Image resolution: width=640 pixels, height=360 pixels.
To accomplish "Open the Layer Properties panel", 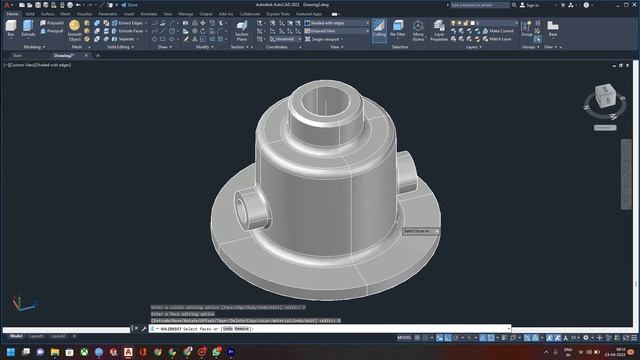I will tap(439, 31).
